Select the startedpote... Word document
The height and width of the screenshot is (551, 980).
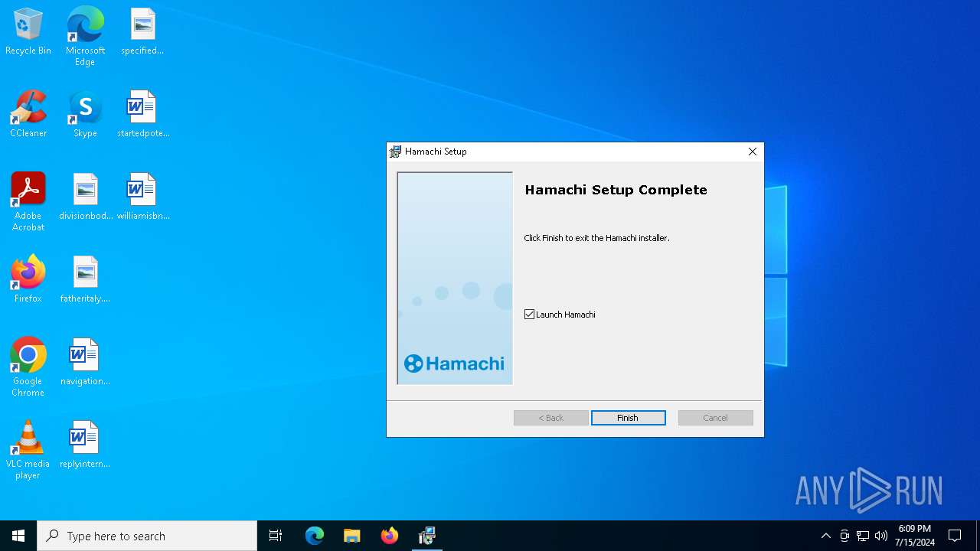142,114
